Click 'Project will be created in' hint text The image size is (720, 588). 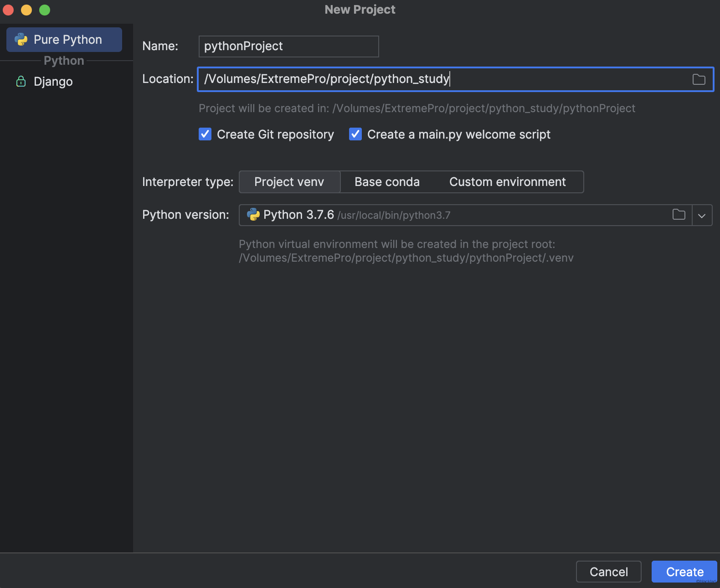[417, 108]
